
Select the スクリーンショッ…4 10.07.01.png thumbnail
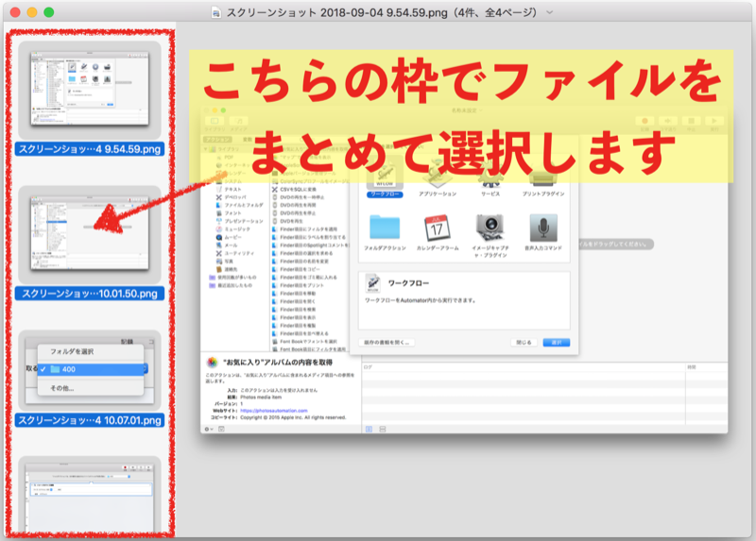click(x=90, y=370)
